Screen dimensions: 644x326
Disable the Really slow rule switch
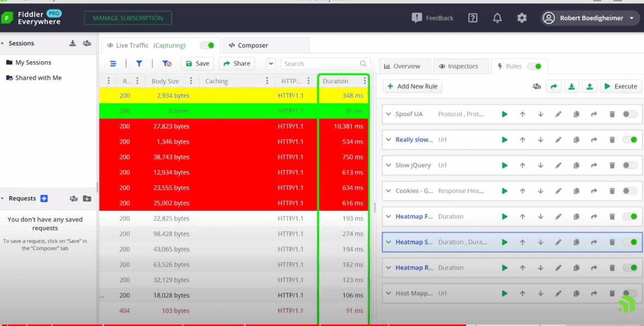630,140
